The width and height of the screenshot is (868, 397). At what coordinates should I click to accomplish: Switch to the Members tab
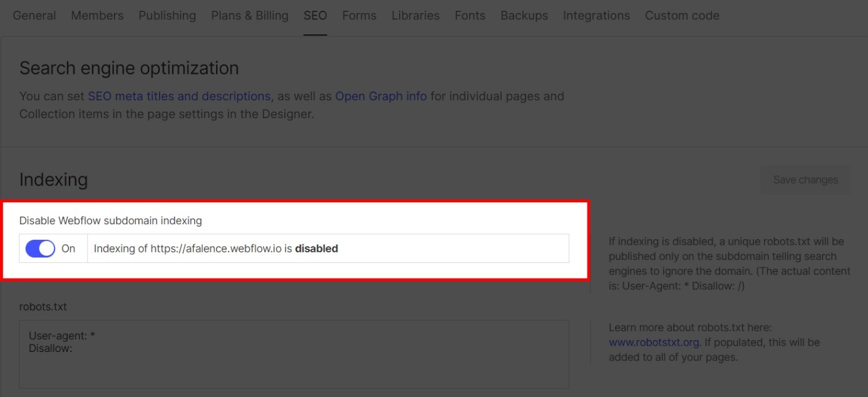click(97, 15)
